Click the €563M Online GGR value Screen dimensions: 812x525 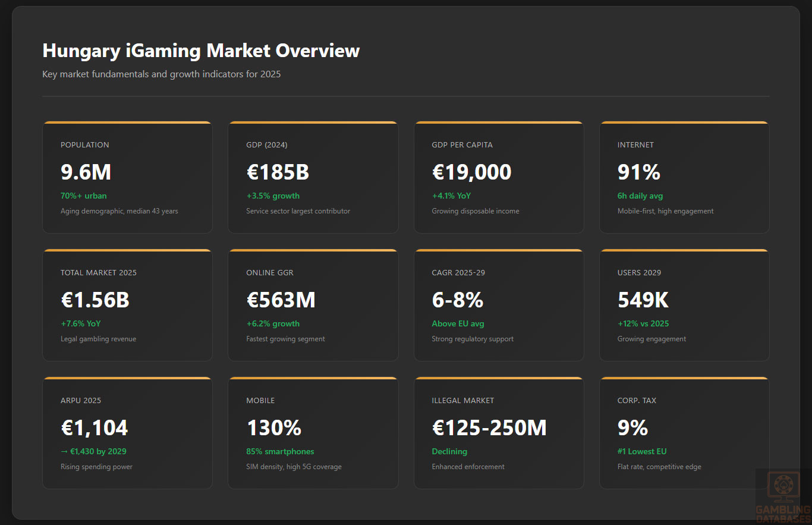click(281, 300)
